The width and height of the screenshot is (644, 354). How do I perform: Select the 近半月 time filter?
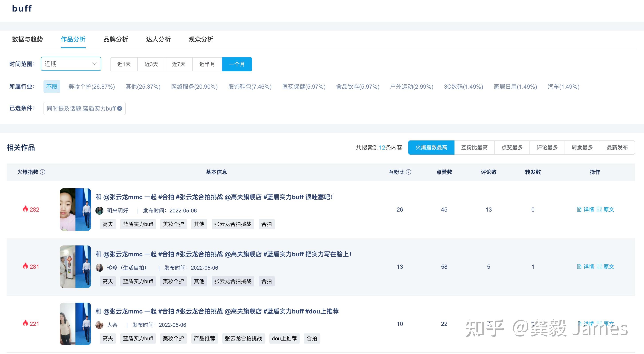207,64
